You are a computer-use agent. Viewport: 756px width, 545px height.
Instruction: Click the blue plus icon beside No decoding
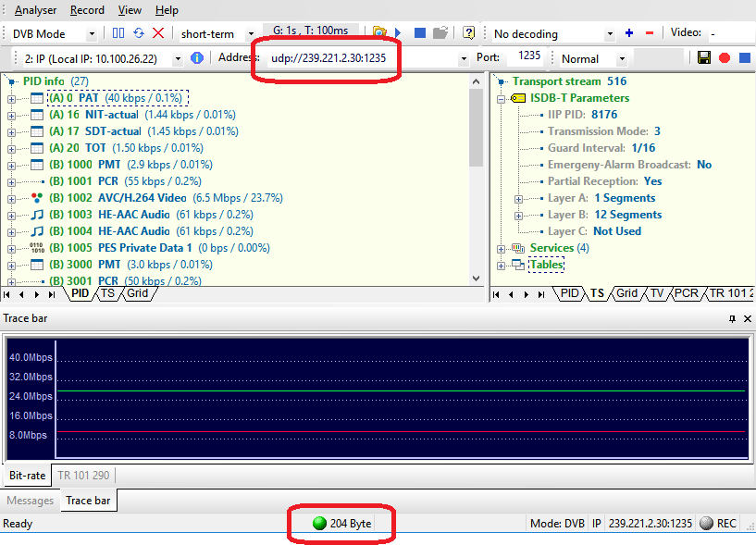click(628, 32)
